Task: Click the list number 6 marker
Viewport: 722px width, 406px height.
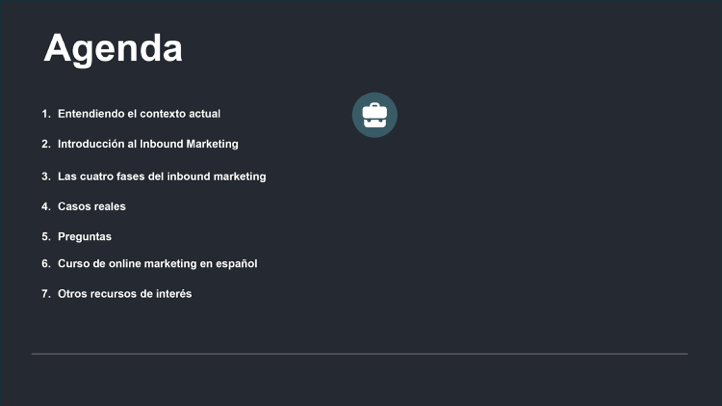Action: coord(46,264)
